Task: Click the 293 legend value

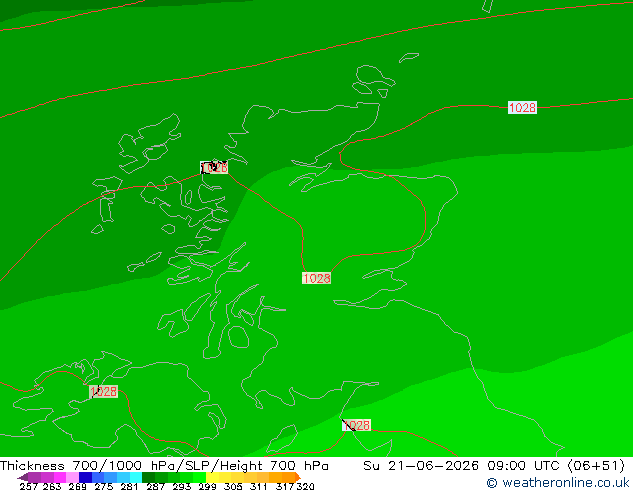Action: 182,486
